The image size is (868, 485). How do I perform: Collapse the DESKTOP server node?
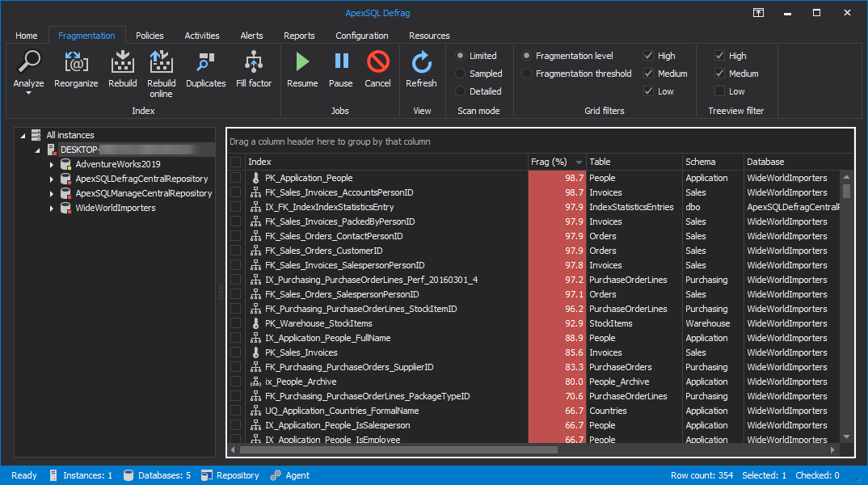[x=37, y=150]
